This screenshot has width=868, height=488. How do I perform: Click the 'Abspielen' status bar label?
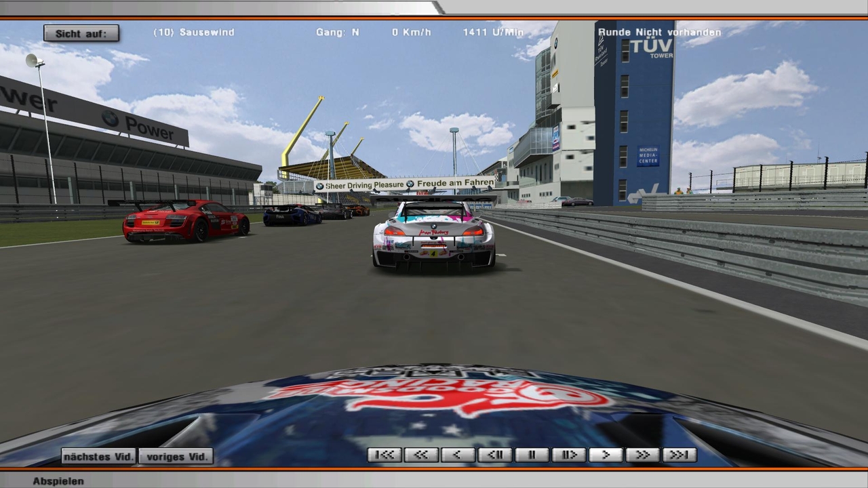click(x=58, y=481)
